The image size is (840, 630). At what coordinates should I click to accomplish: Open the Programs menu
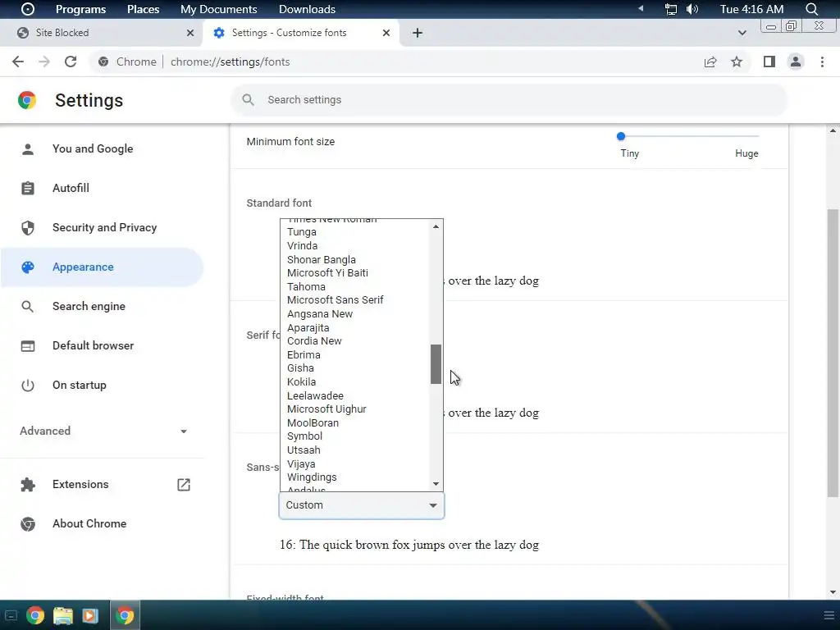(x=80, y=9)
